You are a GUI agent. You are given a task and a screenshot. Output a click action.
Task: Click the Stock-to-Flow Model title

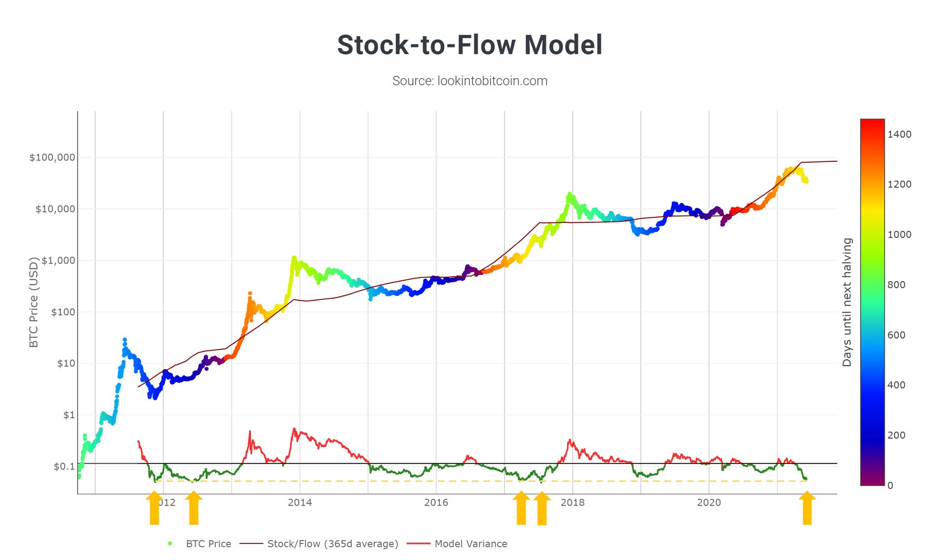(470, 44)
